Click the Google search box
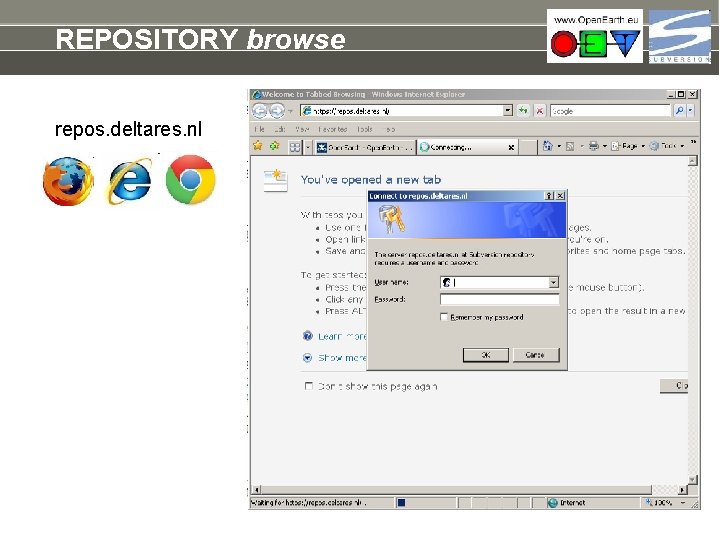 [610, 111]
